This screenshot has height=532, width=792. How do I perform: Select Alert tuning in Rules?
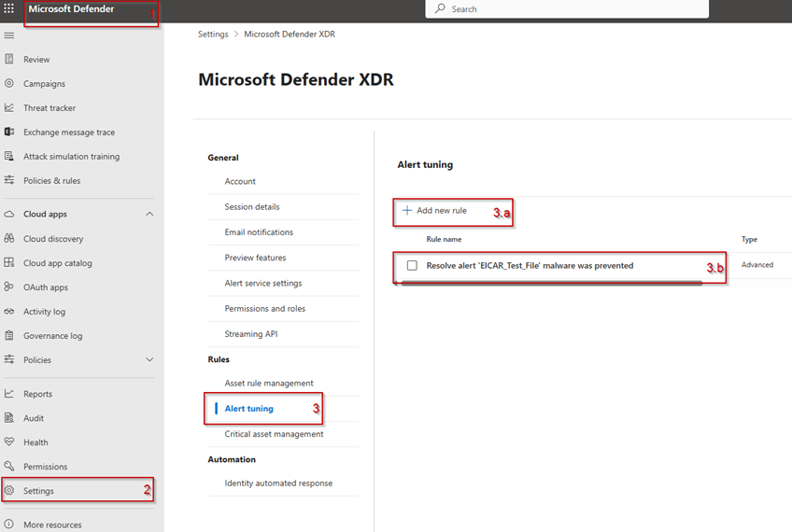point(248,409)
